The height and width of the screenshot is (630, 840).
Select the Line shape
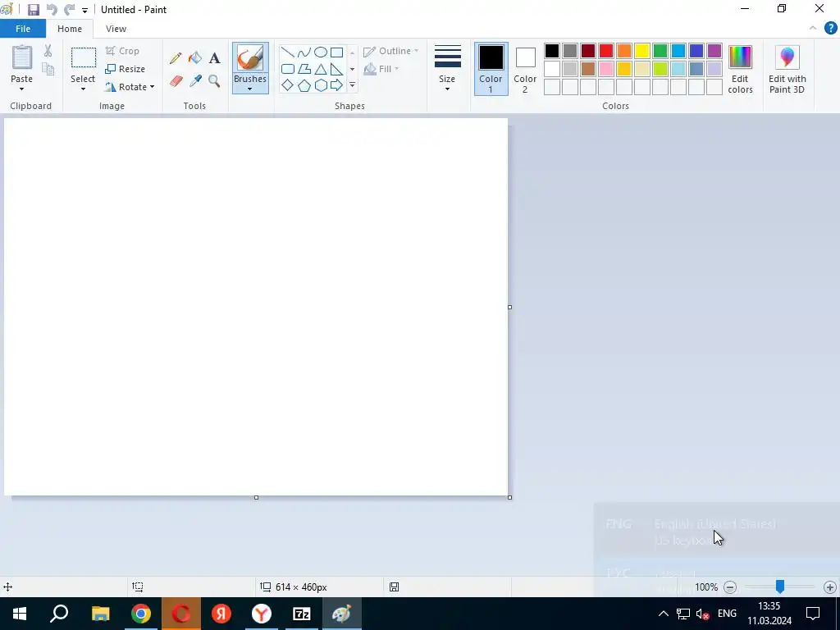[x=288, y=52]
